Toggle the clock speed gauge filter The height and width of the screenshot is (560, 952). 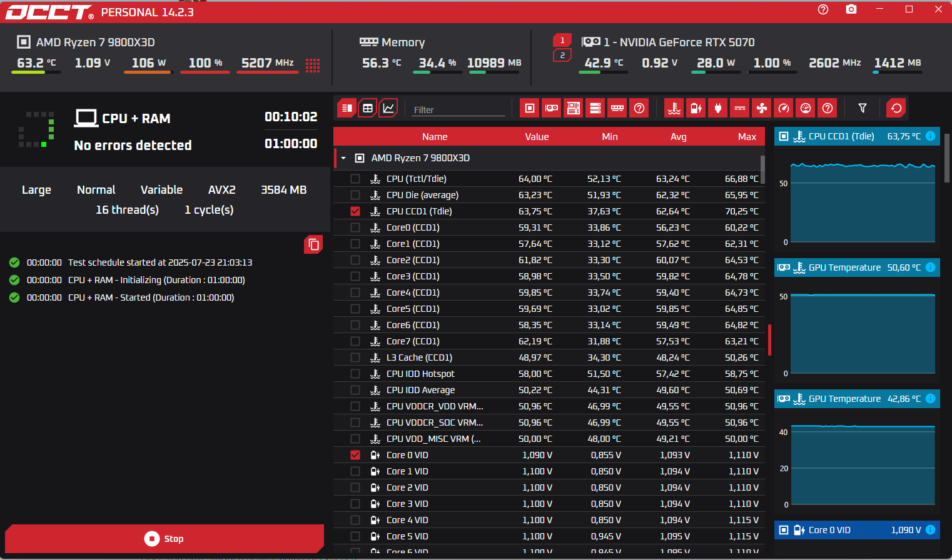point(784,108)
